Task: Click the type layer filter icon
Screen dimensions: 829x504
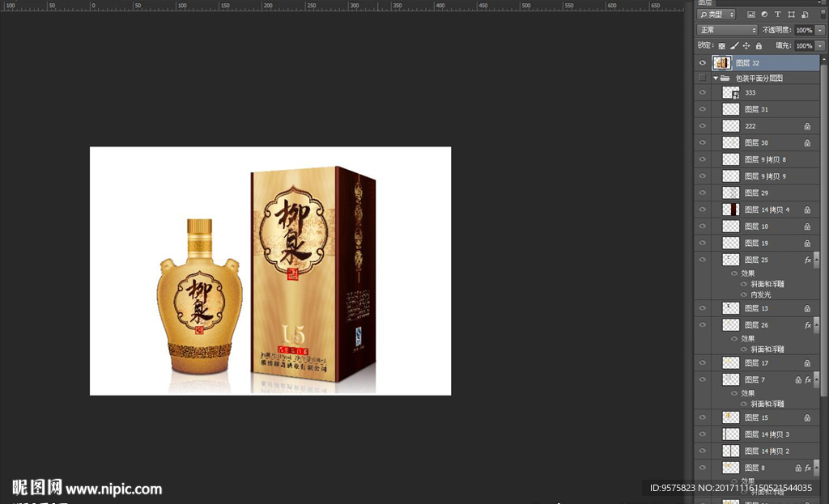Action: click(777, 15)
